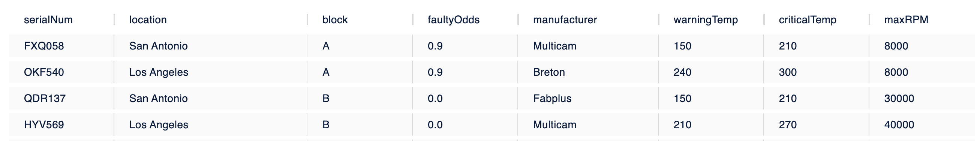980x141 pixels.
Task: Click the faultyOdds column header
Action: tap(454, 20)
